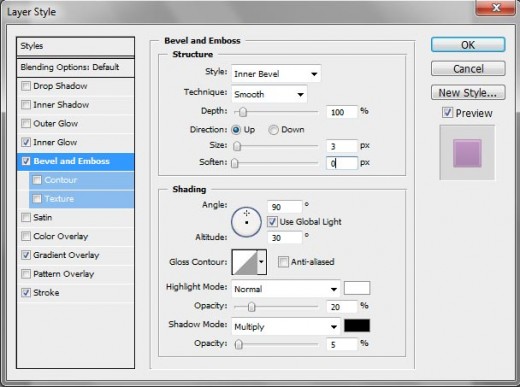520x387 pixels.
Task: Uncheck the Inner Glow checkbox
Action: [26, 142]
